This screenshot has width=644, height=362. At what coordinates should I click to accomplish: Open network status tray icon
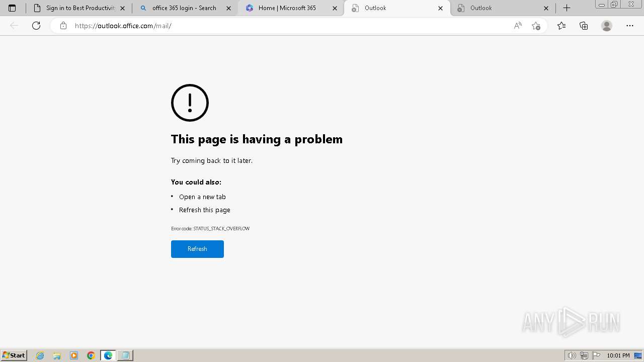(584, 355)
